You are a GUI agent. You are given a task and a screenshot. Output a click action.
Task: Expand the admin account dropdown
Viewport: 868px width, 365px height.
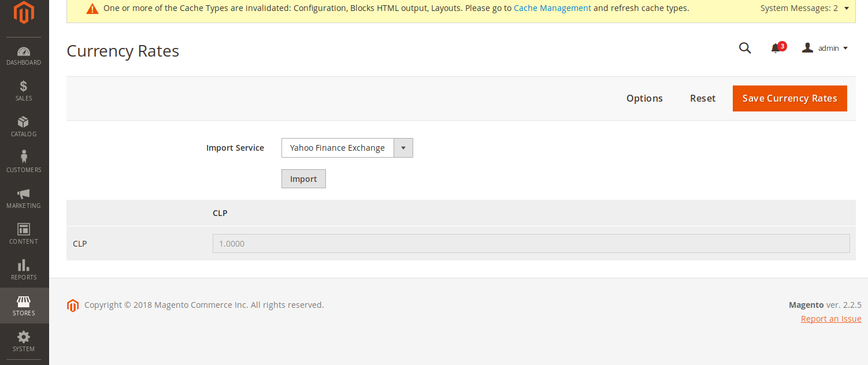coord(825,49)
